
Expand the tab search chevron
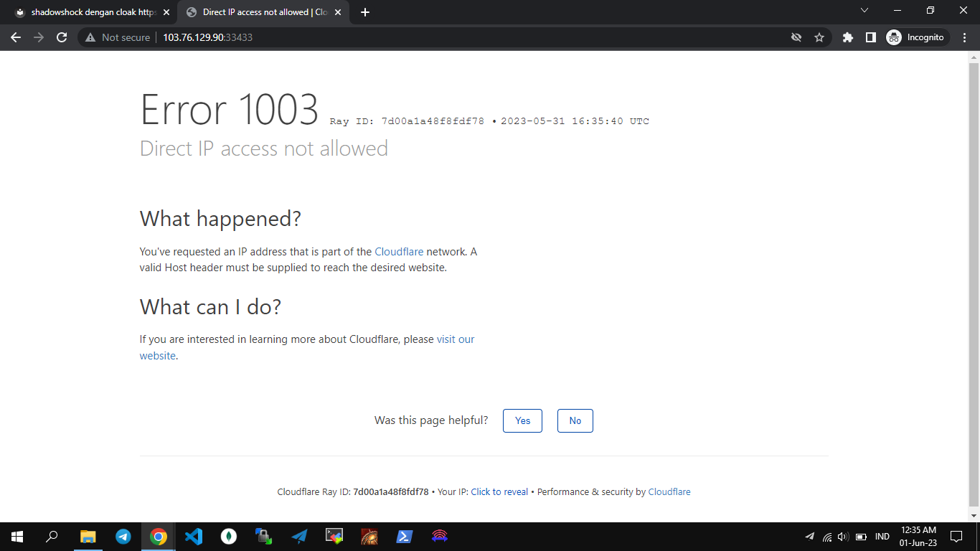[x=864, y=11]
